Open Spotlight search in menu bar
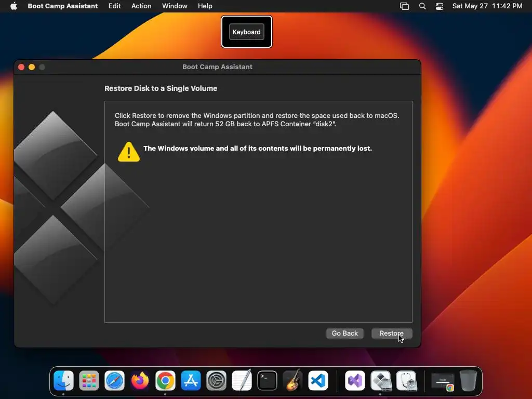Viewport: 532px width, 399px height. [x=422, y=6]
